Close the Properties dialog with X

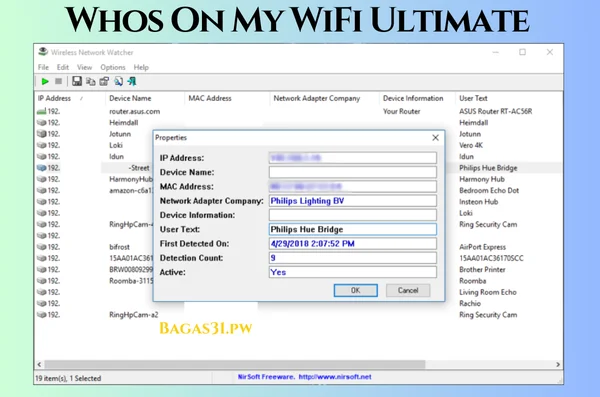tap(435, 138)
